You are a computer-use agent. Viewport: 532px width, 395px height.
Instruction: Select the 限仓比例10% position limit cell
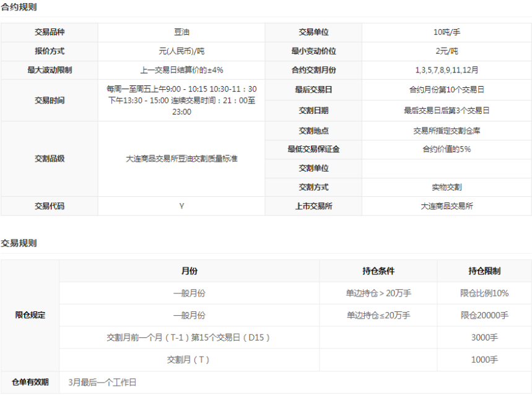coord(484,293)
